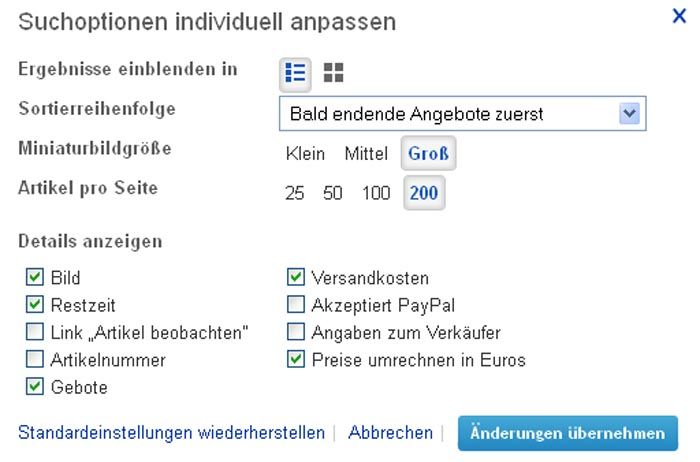700x462 pixels.
Task: Show 50 items per page
Action: [x=332, y=193]
